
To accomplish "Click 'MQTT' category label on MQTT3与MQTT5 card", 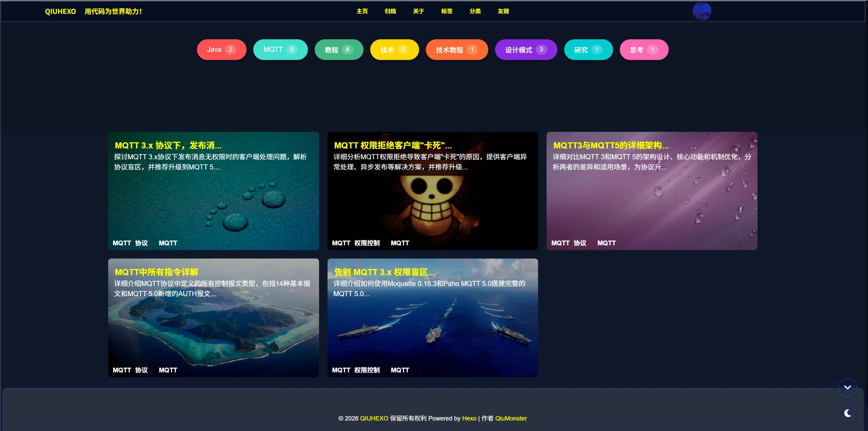I will [x=606, y=243].
